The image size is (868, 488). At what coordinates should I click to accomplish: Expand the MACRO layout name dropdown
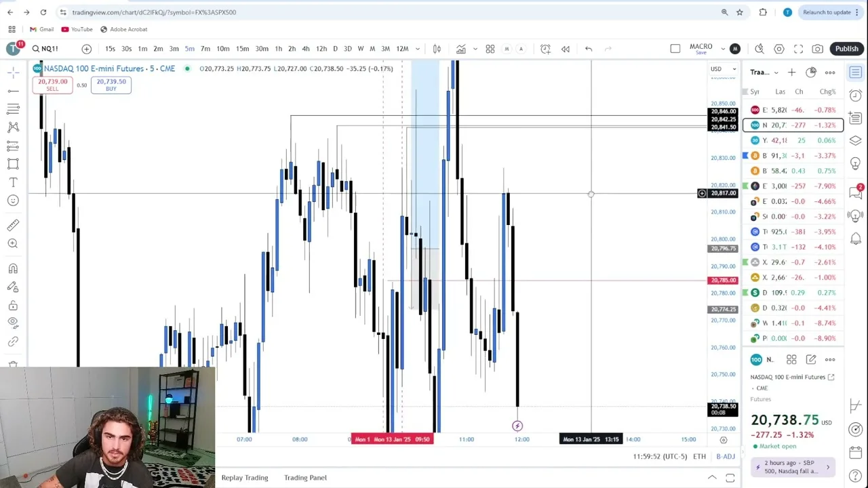[723, 49]
